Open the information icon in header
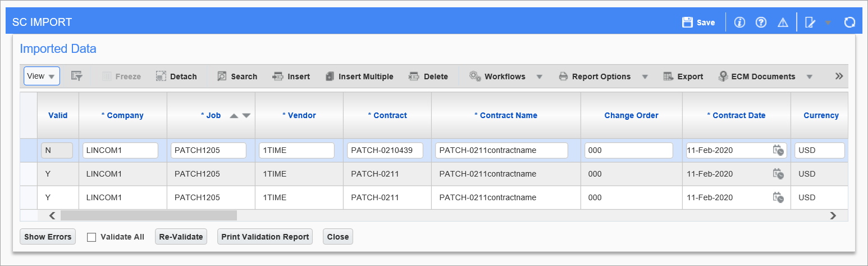Viewport: 868px width, 266px height. point(739,22)
